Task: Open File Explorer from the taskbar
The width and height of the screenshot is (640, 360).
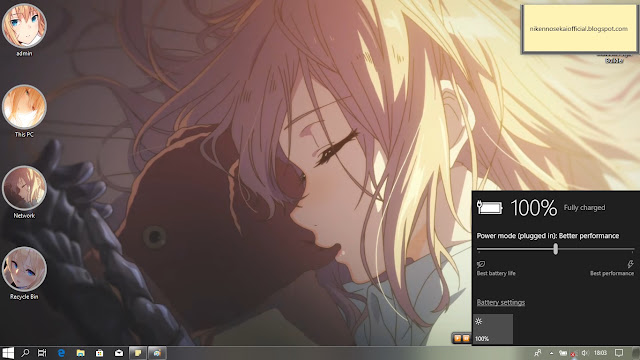Action: [x=80, y=353]
